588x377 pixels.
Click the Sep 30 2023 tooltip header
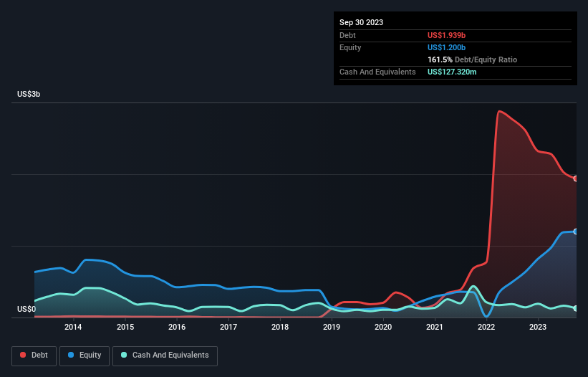[361, 22]
